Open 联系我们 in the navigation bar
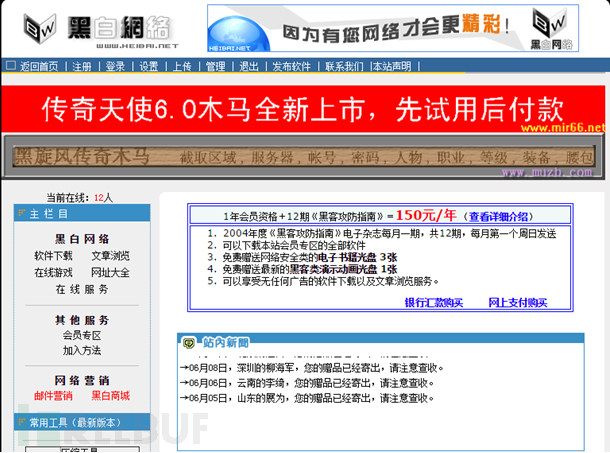Viewport: 610px width, 453px height. point(344,67)
